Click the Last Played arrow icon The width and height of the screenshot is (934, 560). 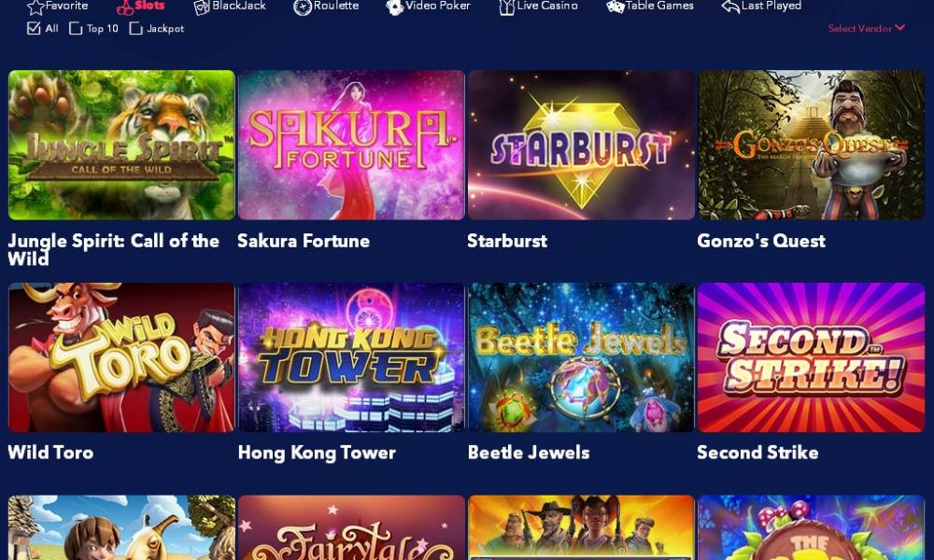point(730,7)
